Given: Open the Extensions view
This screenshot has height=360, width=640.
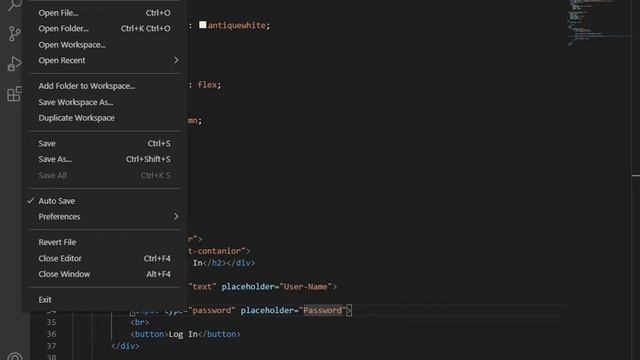Looking at the screenshot, I should coord(14,94).
